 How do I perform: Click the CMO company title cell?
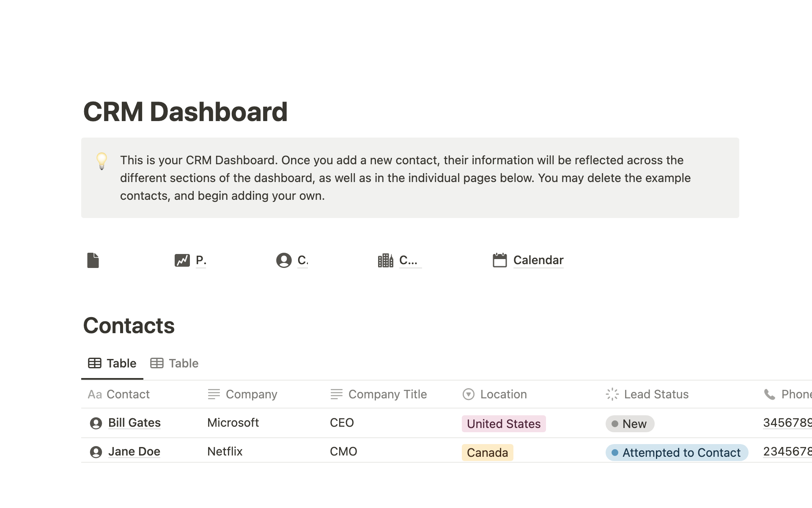[343, 451]
